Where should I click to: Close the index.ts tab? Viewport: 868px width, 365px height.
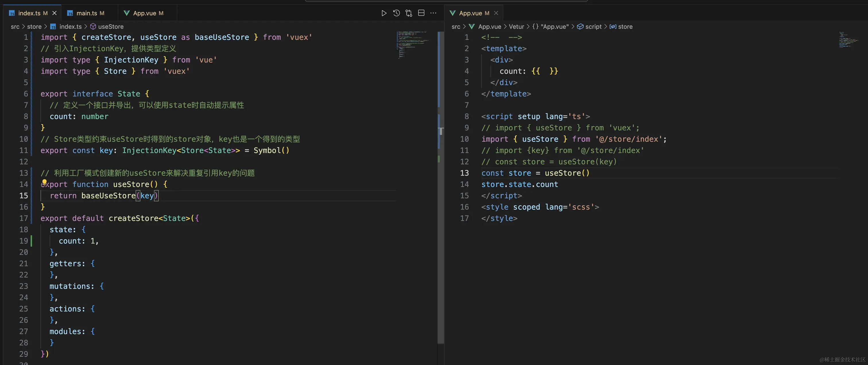pos(54,13)
